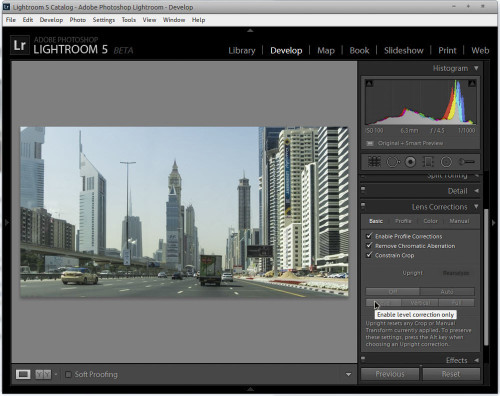Image resolution: width=500 pixels, height=396 pixels.
Task: Toggle shadow clipping indicator in histogram
Action: [x=369, y=83]
